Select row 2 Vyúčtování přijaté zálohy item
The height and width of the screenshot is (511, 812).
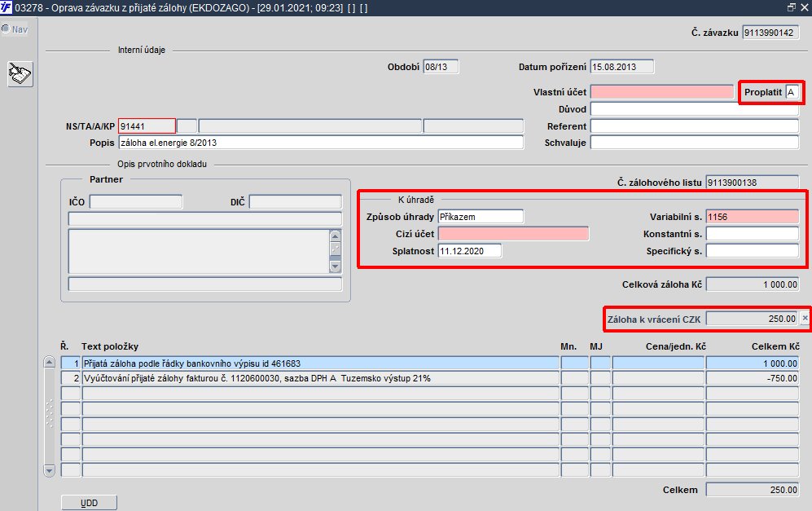click(321, 378)
